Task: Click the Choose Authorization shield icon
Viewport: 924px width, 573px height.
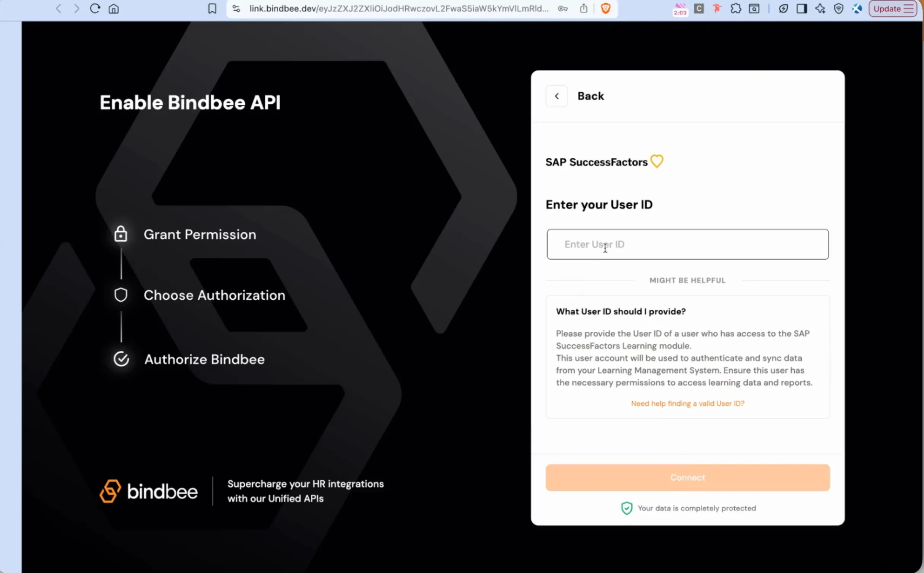Action: coord(121,295)
